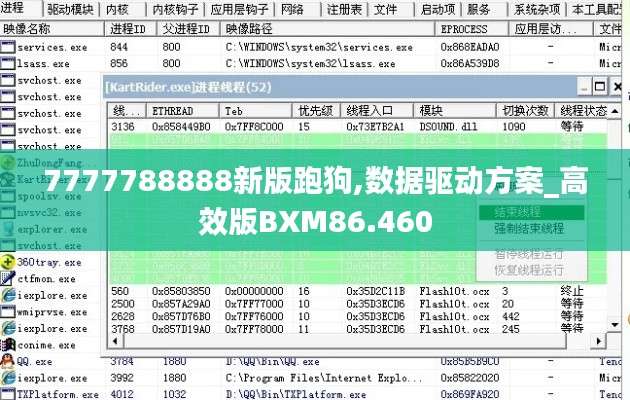Open the 服务 tab
630x400 pixels.
point(479,9)
